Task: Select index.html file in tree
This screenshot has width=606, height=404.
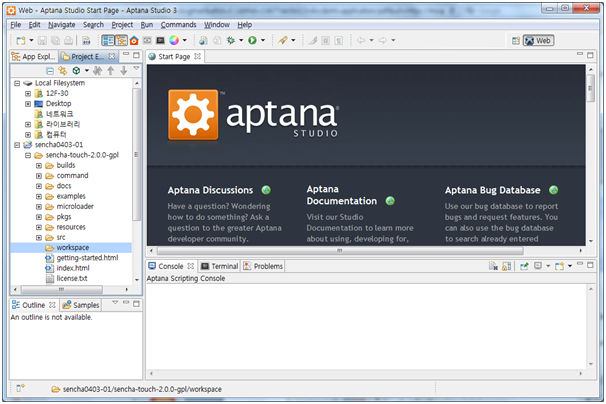Action: tap(73, 268)
